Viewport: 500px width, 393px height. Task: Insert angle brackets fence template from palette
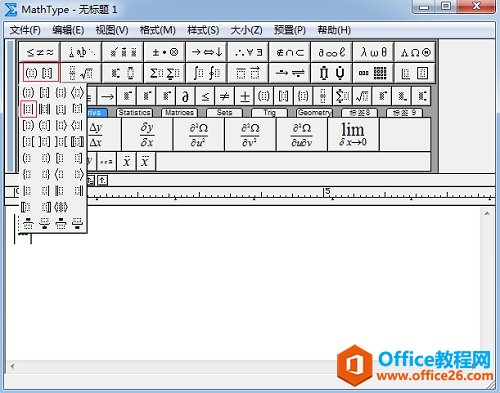coord(77,93)
